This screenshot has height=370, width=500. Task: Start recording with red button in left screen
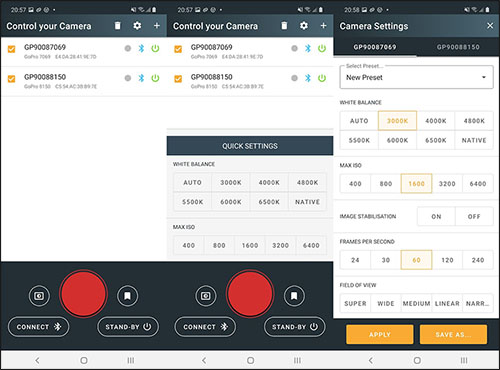click(x=83, y=293)
